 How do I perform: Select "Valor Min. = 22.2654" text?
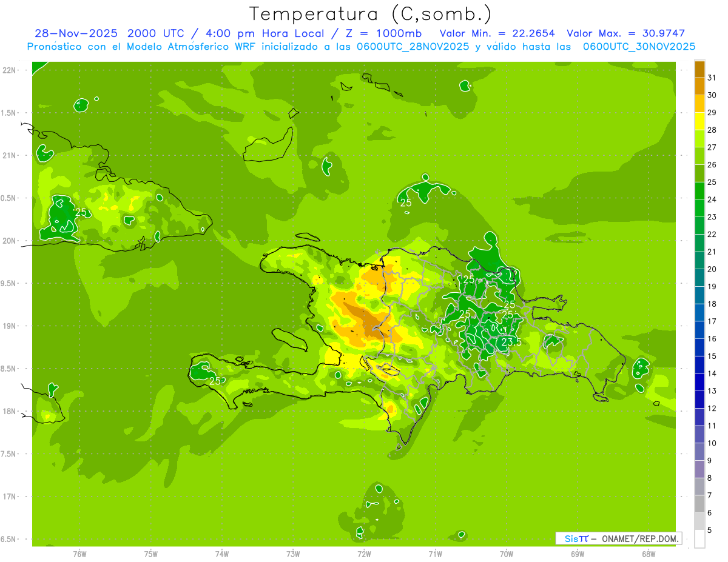[497, 33]
